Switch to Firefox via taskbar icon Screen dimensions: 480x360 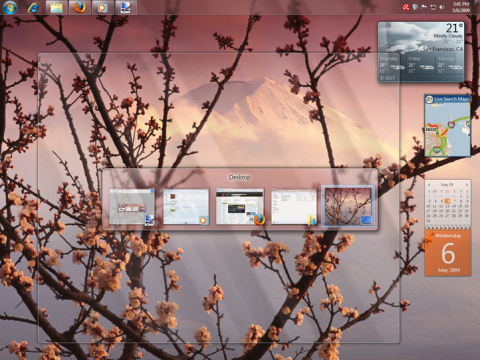coord(79,7)
